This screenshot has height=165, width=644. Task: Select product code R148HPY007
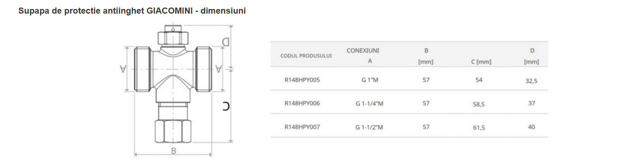(x=302, y=127)
